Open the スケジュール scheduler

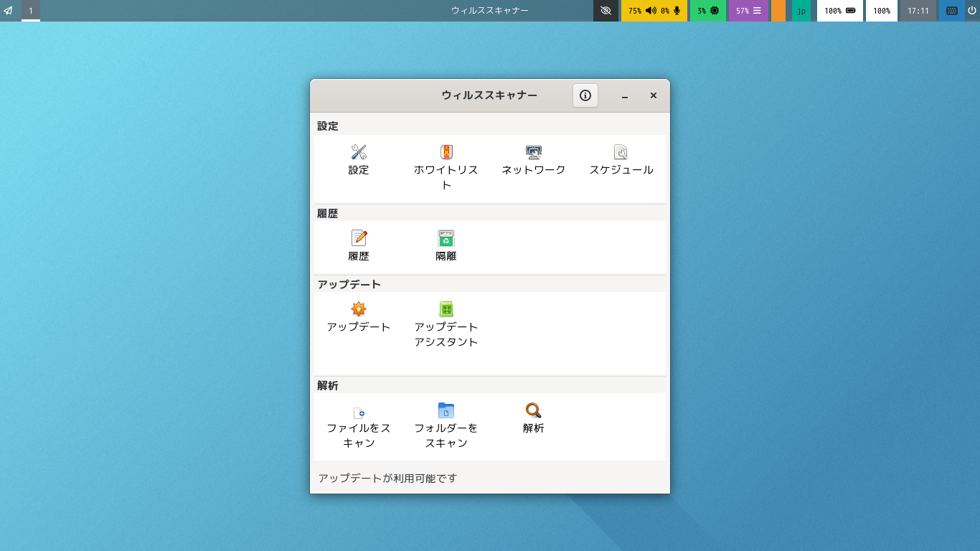(621, 152)
